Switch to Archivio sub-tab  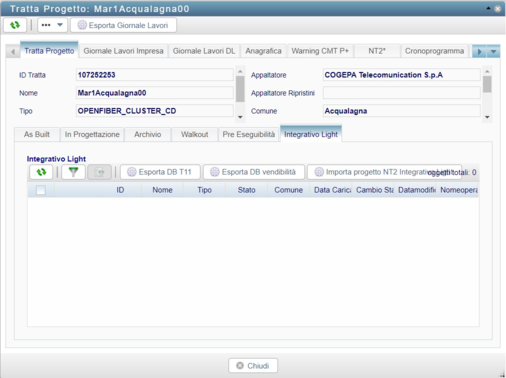[x=148, y=134]
